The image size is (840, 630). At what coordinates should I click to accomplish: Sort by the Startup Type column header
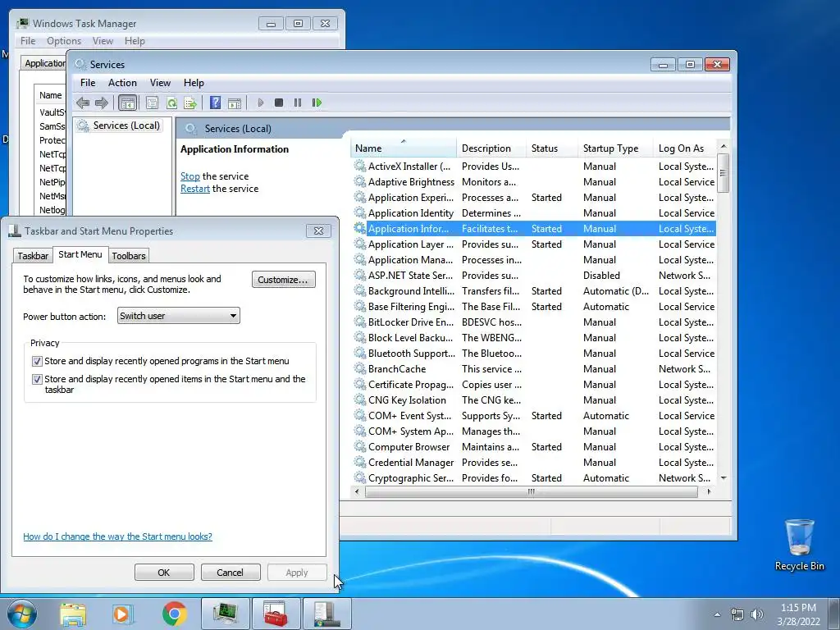click(615, 148)
